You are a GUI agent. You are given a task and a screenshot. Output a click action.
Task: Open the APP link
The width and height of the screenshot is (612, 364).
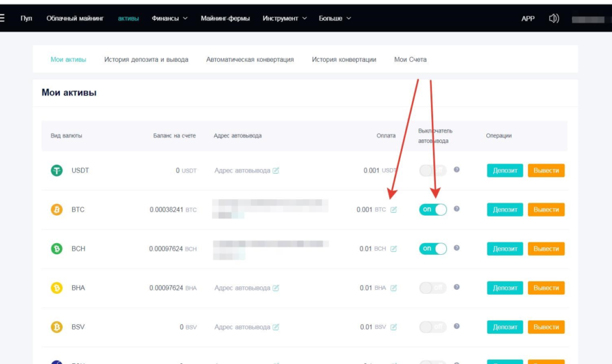(527, 19)
